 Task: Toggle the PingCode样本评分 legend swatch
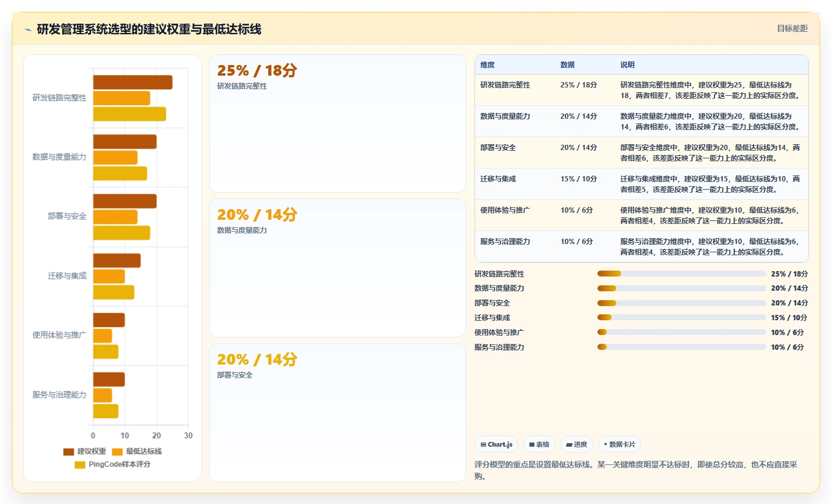coord(80,464)
